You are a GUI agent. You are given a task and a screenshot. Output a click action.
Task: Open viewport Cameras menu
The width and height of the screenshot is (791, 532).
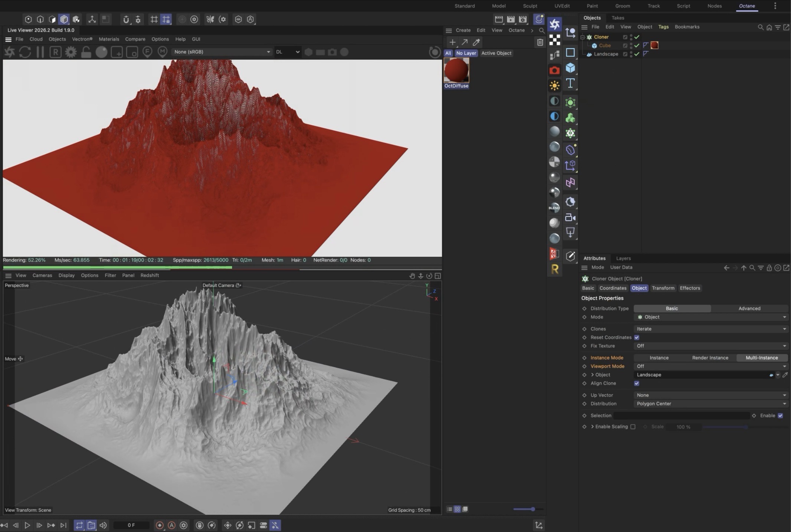tap(42, 275)
